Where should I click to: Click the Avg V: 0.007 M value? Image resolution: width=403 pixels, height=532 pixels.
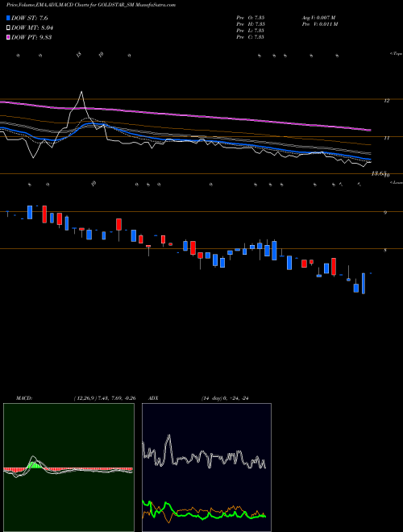point(318,18)
